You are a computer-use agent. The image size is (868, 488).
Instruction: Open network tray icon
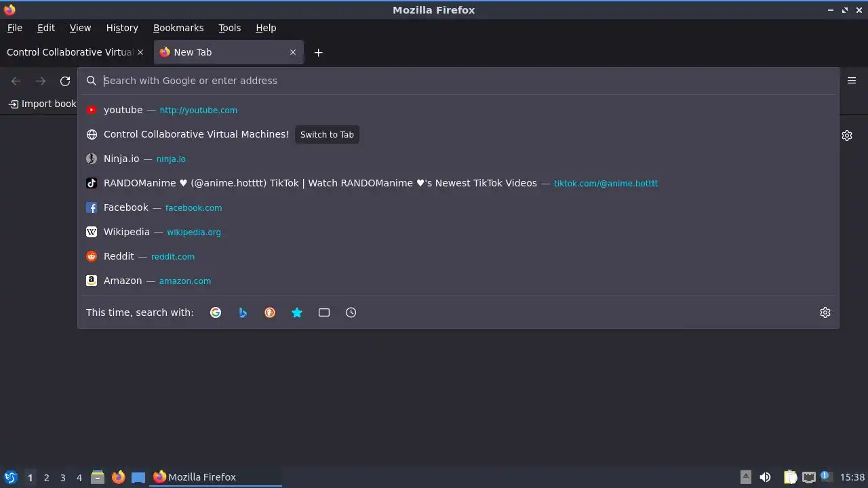point(808,477)
